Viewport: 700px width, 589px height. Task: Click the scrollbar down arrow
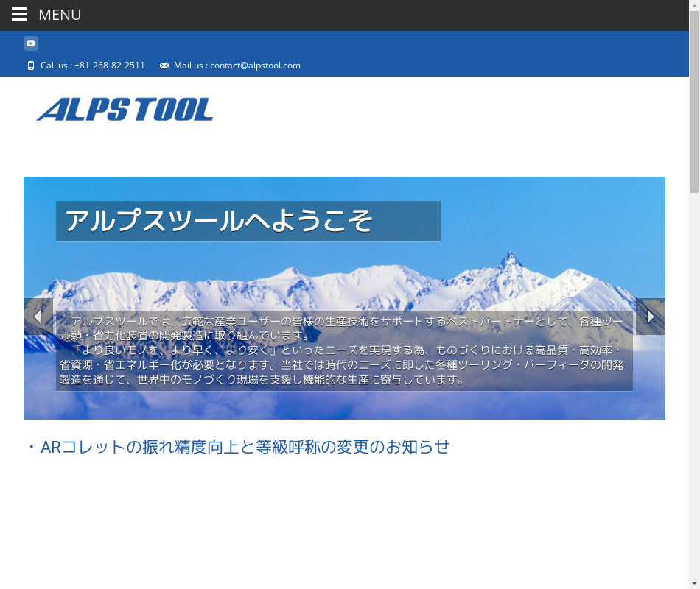(x=694, y=583)
